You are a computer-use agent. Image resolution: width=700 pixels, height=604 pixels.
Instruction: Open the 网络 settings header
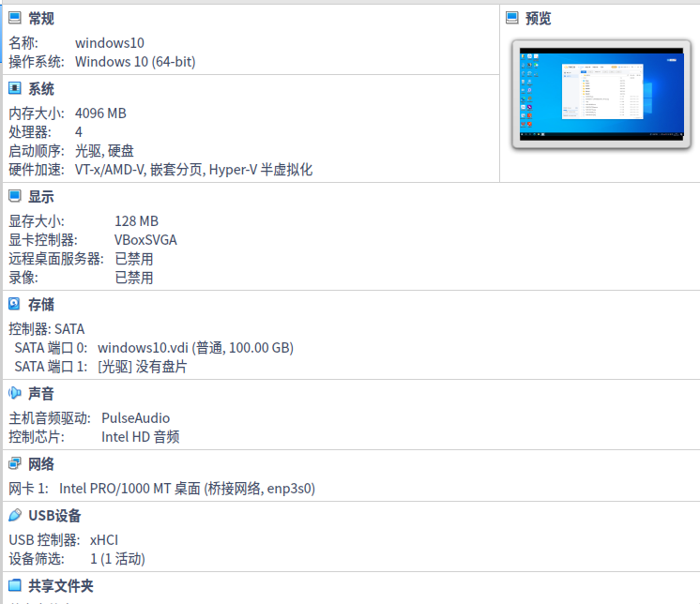tap(41, 464)
